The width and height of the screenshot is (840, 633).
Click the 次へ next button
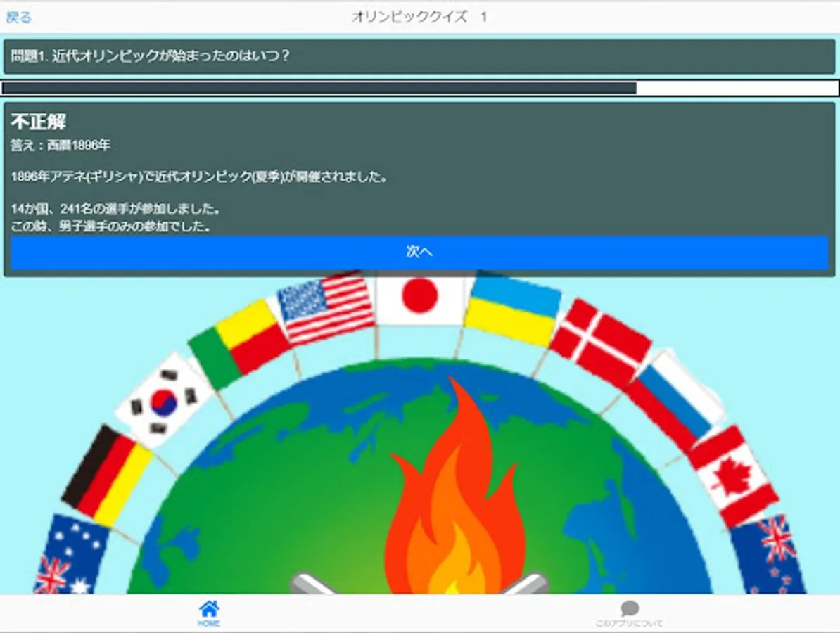coord(419,252)
